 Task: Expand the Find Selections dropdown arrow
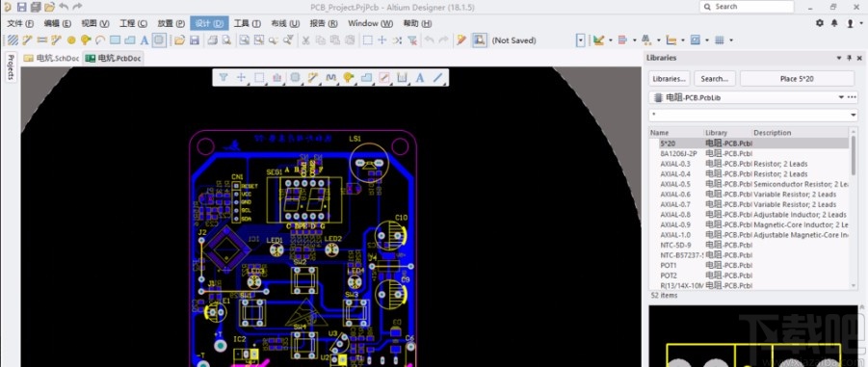pos(659,40)
